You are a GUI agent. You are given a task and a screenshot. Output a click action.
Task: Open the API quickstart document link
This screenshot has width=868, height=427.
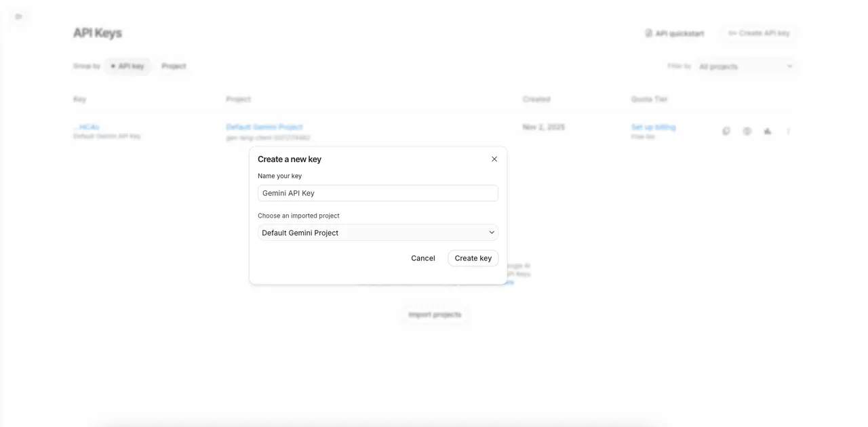tap(675, 33)
